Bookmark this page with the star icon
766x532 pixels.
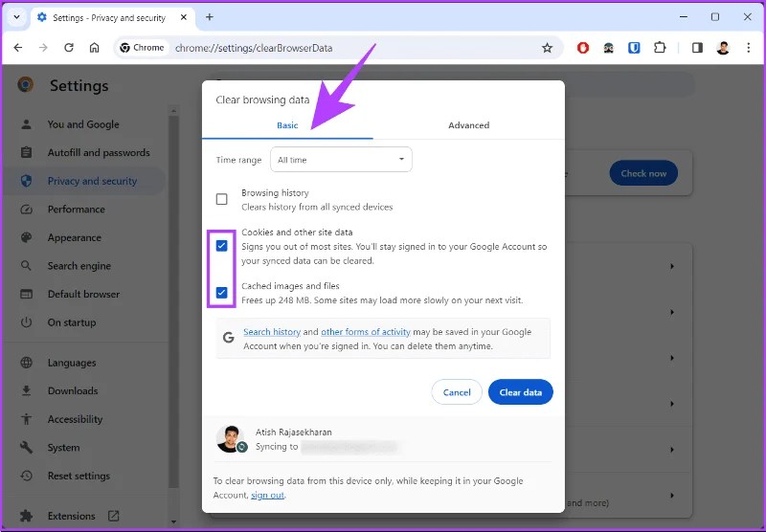point(547,48)
